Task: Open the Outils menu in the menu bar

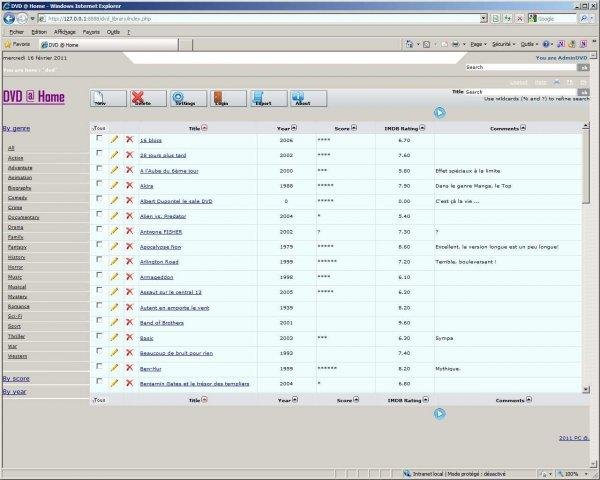Action: click(113, 32)
